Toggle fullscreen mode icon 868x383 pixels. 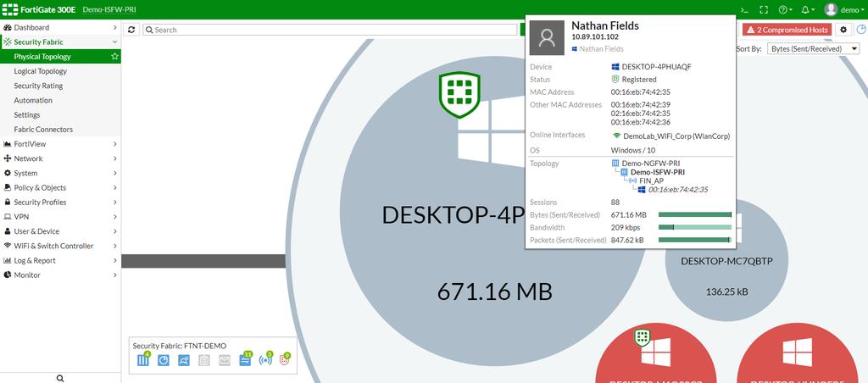pos(764,9)
